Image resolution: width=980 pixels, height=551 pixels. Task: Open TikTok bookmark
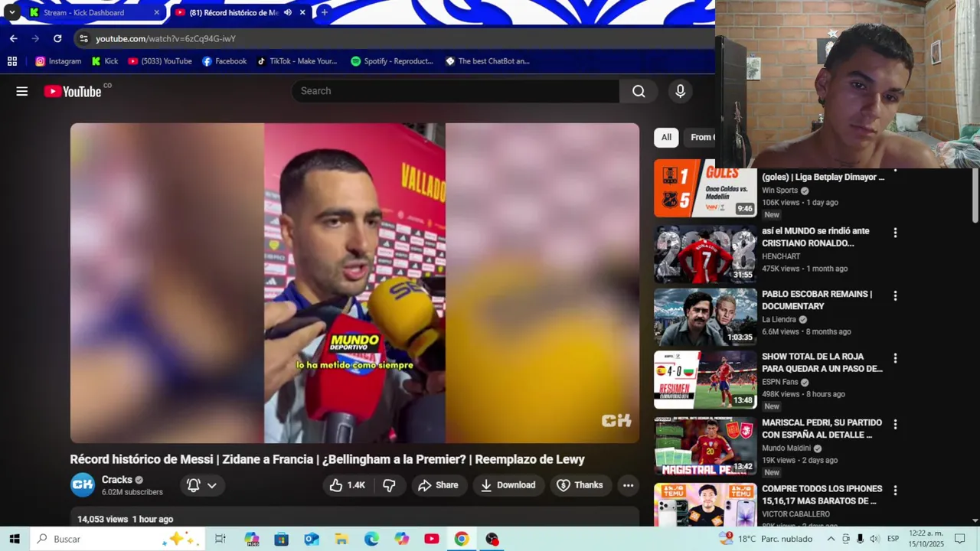[297, 61]
